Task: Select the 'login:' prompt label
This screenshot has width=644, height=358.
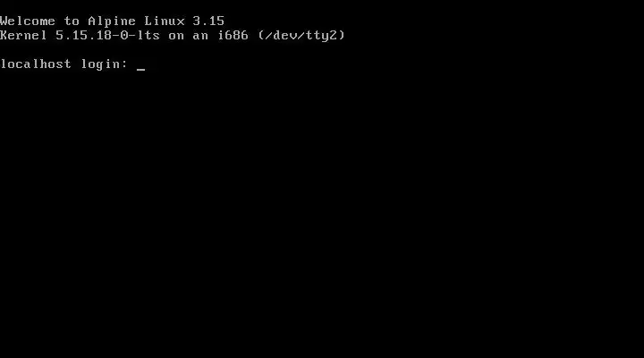Action: pyautogui.click(x=105, y=64)
